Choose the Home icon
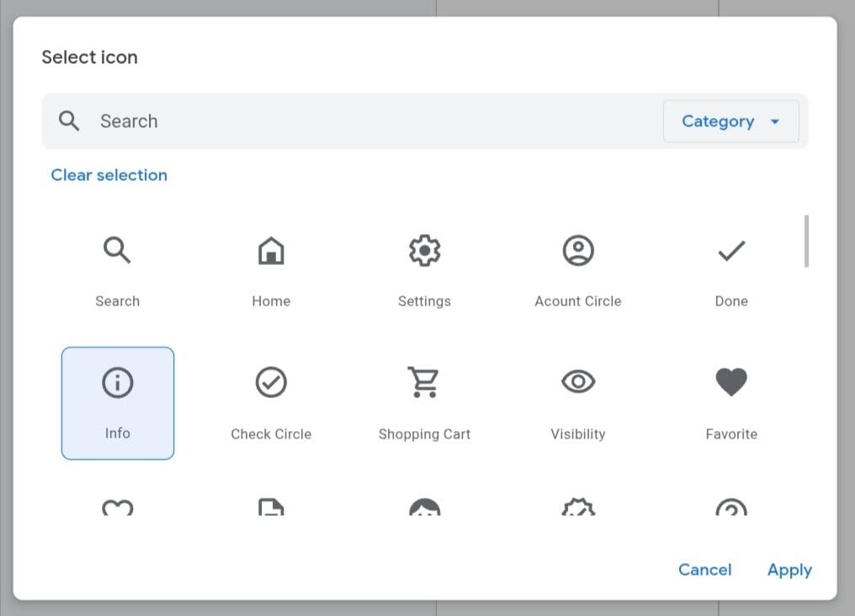 (x=271, y=251)
